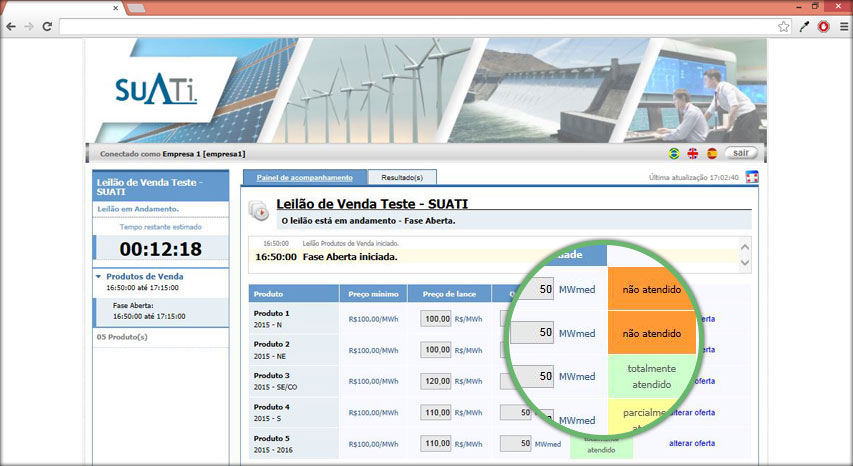Click the browser forward arrow

point(29,26)
